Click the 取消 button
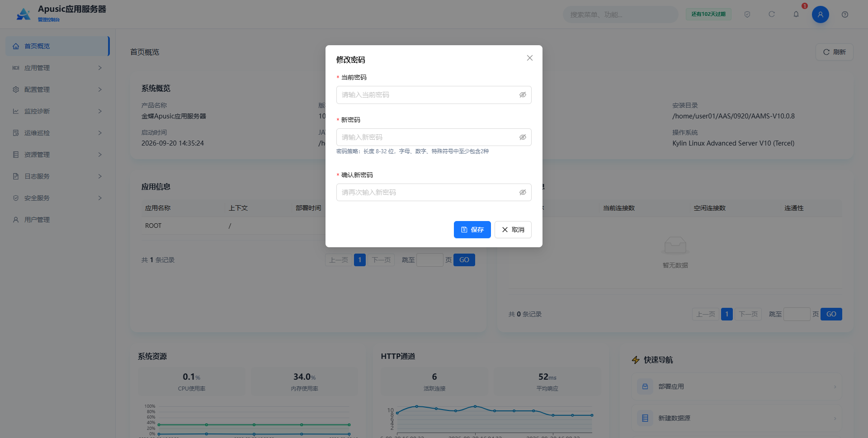 click(x=513, y=230)
